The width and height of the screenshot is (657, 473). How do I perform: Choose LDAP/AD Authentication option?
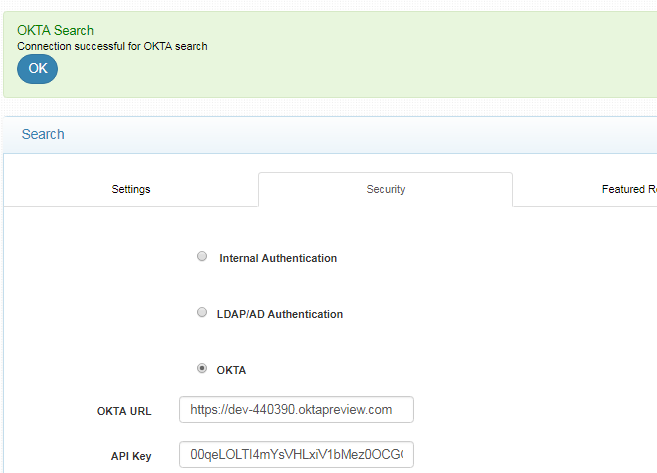click(202, 313)
